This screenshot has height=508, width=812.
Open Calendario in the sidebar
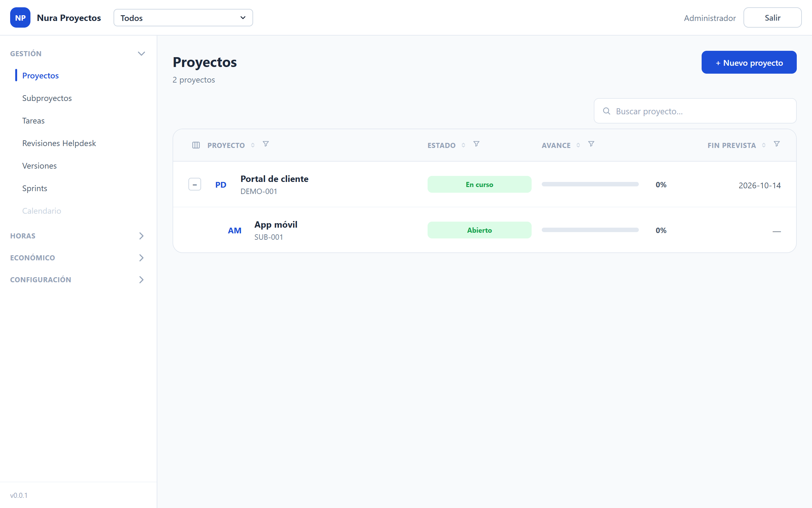tap(42, 211)
